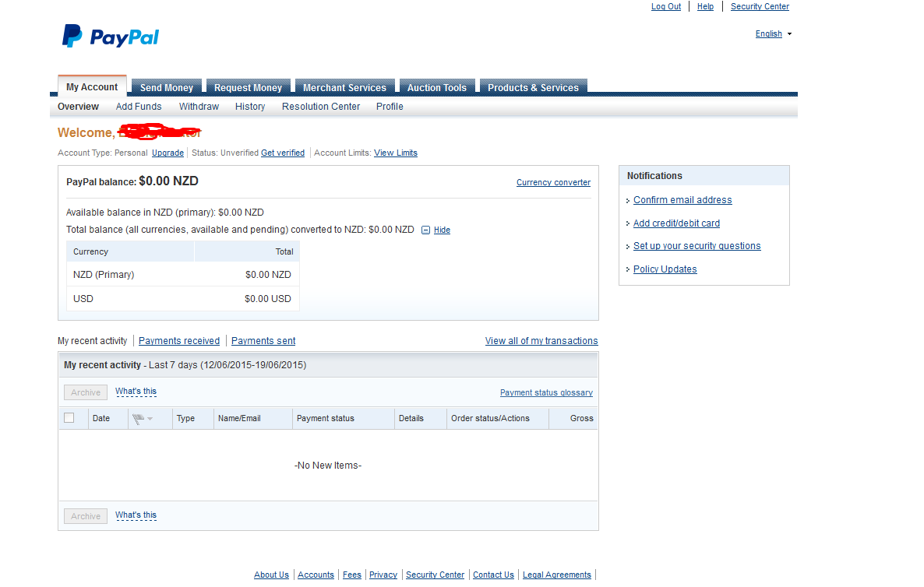The image size is (924, 587).
Task: Select Overview in the sub-navigation
Action: coord(78,107)
